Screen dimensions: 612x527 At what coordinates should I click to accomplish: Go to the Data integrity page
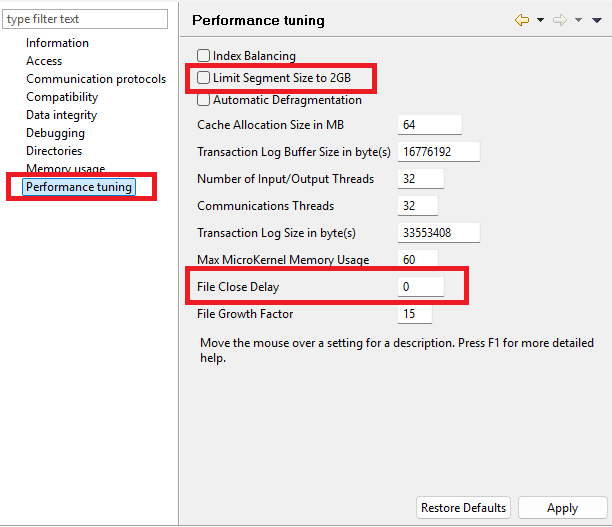[61, 115]
